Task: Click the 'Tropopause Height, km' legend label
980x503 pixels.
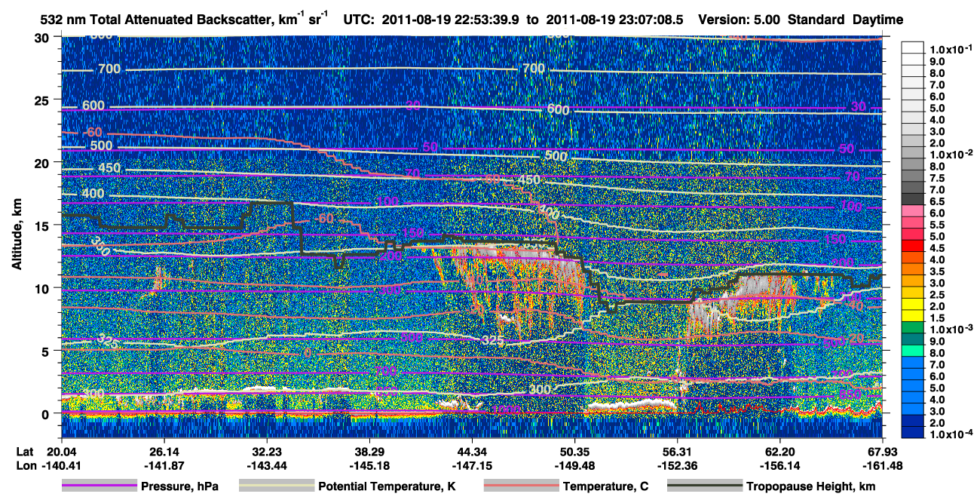Action: (x=811, y=486)
